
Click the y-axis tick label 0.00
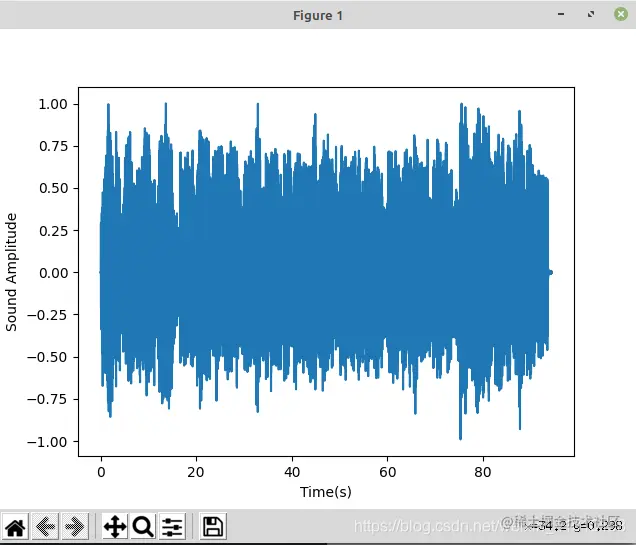click(53, 273)
